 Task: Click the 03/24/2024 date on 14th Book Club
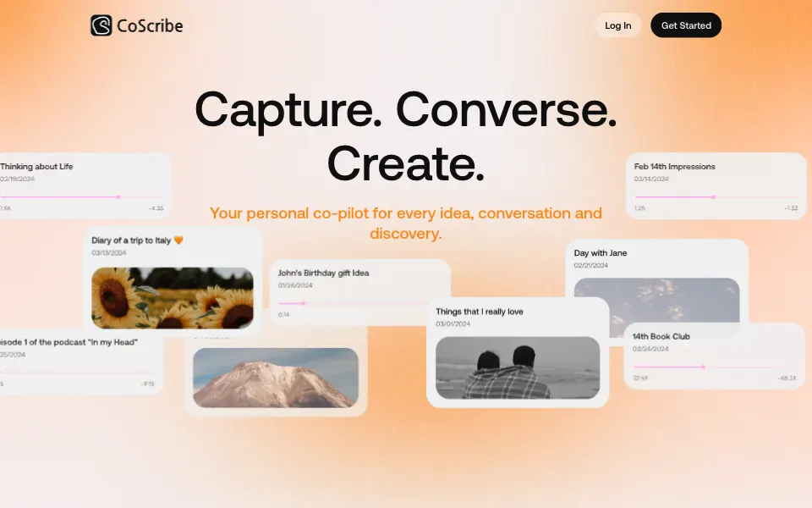[650, 349]
